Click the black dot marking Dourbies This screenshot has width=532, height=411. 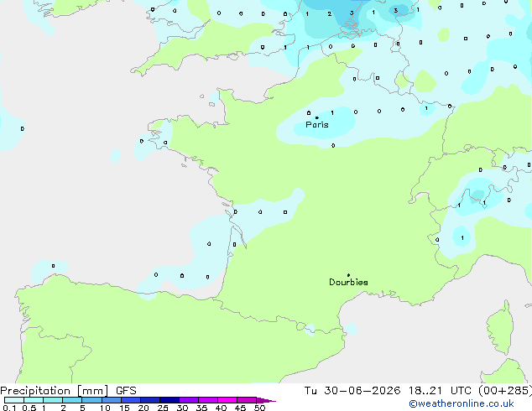pos(348,275)
